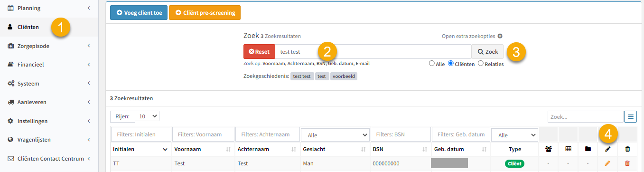Click the folder icon column header
The image size is (644, 172).
[x=588, y=149]
